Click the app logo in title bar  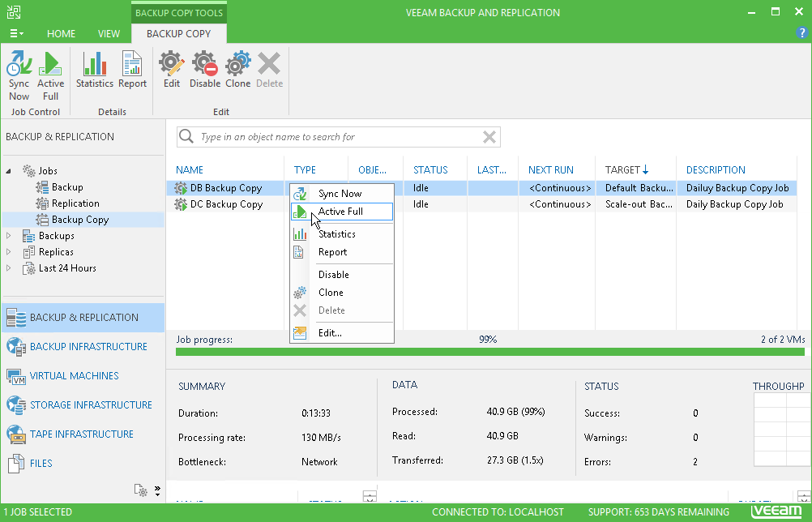(14, 12)
